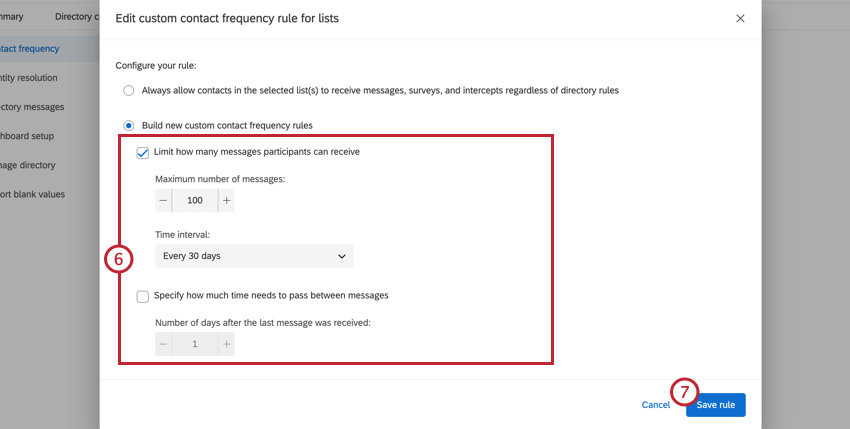
Task: Click the number of days input field
Action: (195, 344)
